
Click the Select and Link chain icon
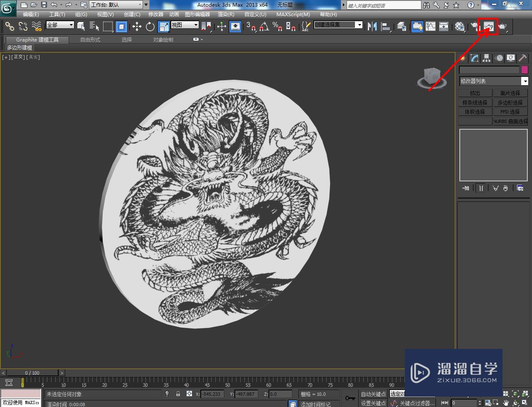tap(10, 27)
